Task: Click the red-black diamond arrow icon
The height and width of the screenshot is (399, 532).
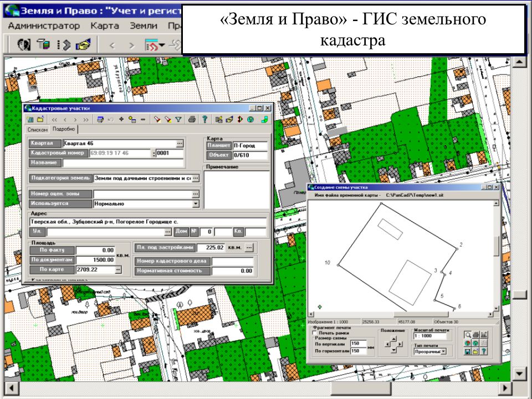Action: tap(240, 120)
